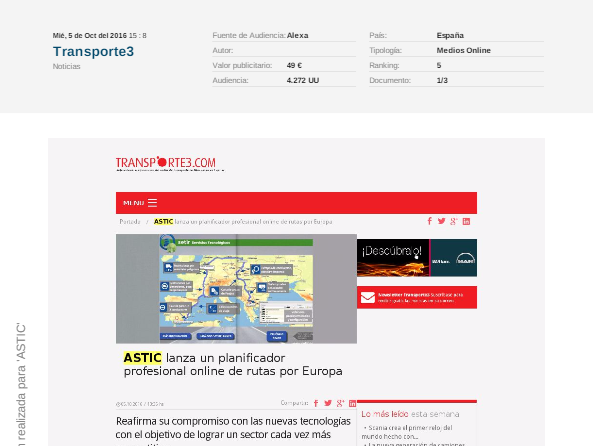Screen dimensions: 595x446
Task: Share on Facebook from breadcrumb bar
Action: (430, 221)
